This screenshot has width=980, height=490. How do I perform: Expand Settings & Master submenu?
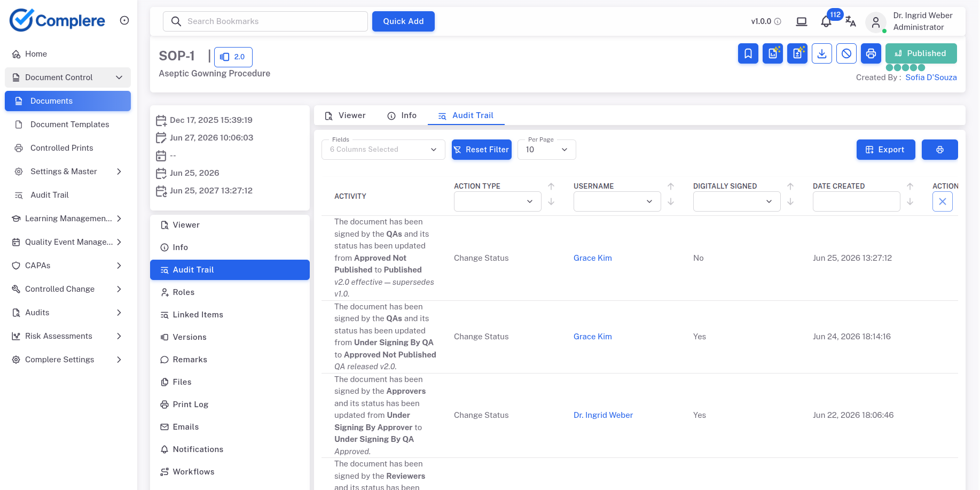(68, 172)
